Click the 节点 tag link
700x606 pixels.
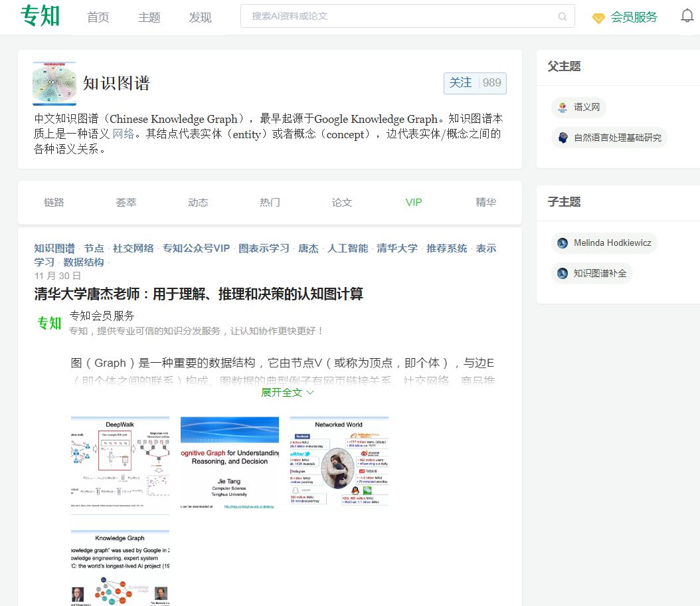click(94, 249)
